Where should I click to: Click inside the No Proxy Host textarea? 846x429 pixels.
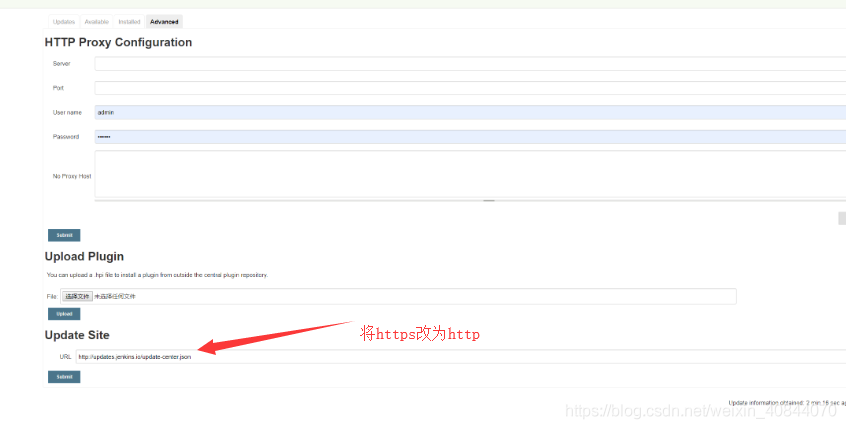pyautogui.click(x=470, y=174)
